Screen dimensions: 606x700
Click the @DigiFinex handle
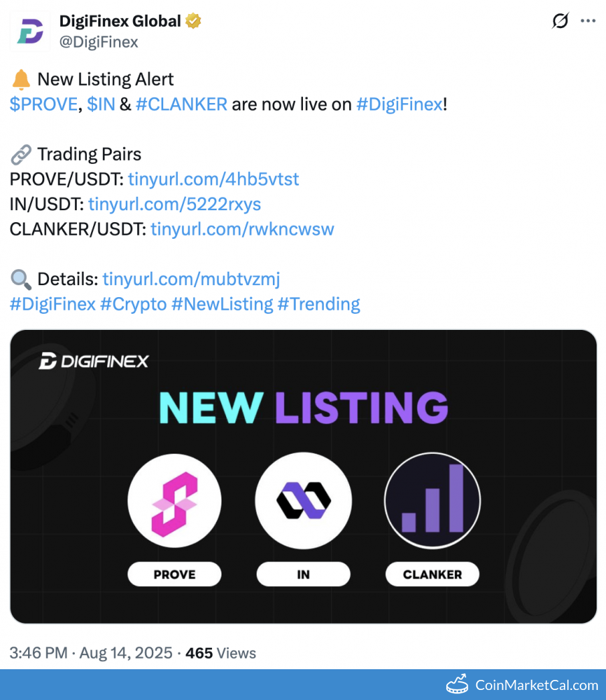(99, 41)
